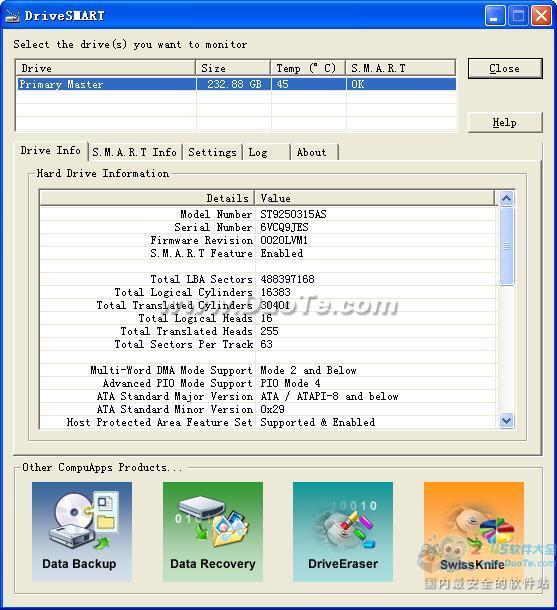557x610 pixels.
Task: Open the Log tab
Action: point(266,152)
